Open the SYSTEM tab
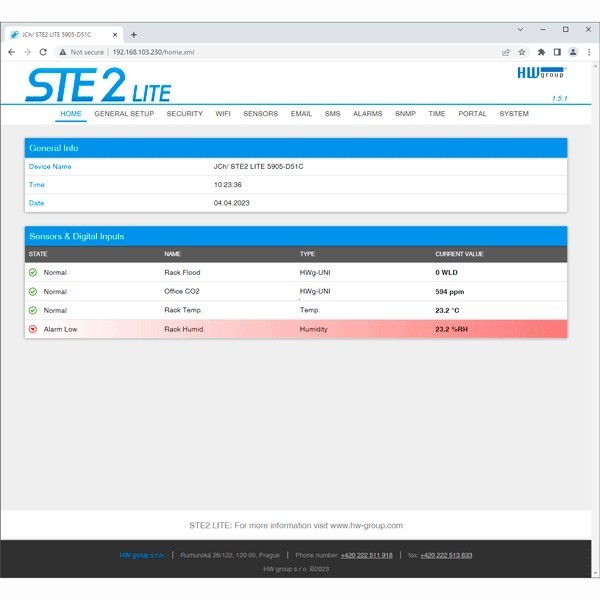 coord(514,114)
